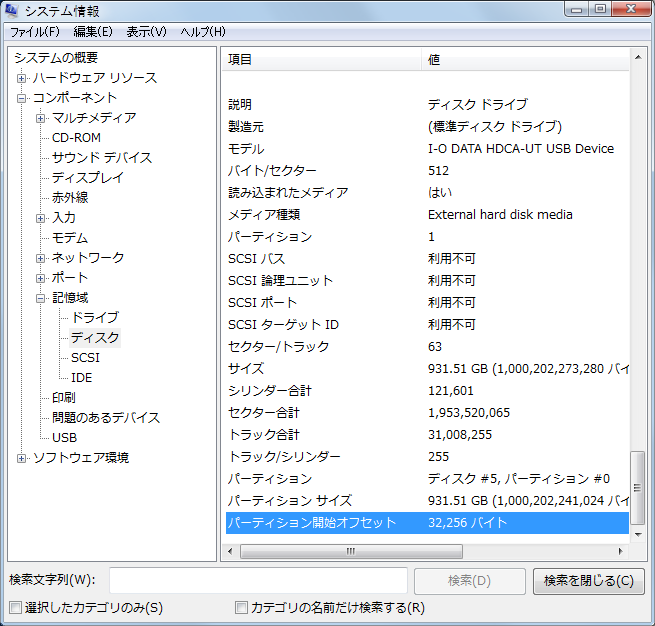
Task: Enable 選択したカテゴリのみ(S) checkbox
Action: click(15, 607)
